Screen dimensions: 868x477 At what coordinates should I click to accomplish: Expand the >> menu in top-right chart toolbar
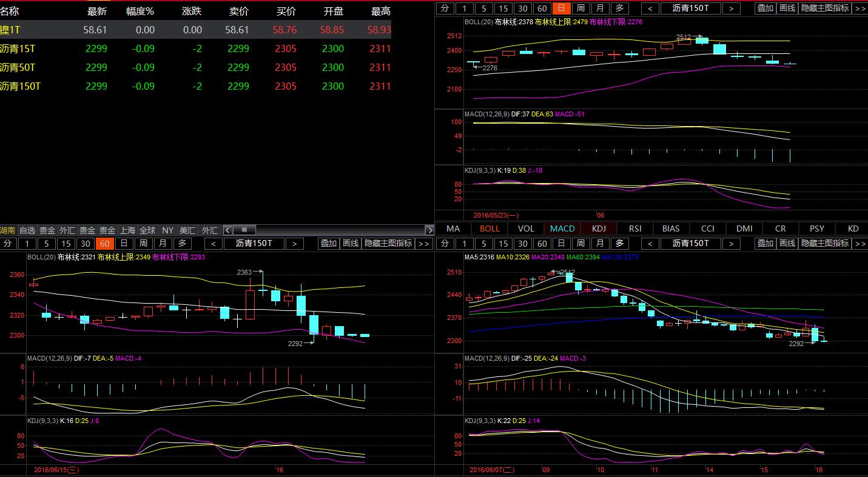(x=860, y=8)
